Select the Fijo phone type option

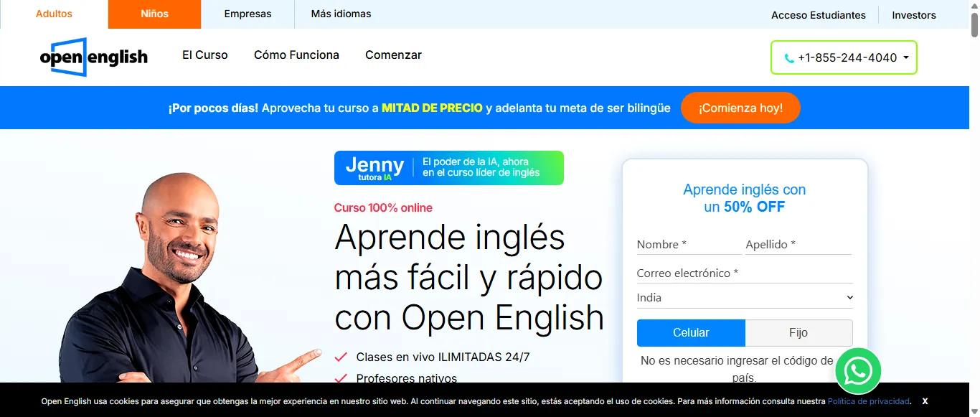799,332
